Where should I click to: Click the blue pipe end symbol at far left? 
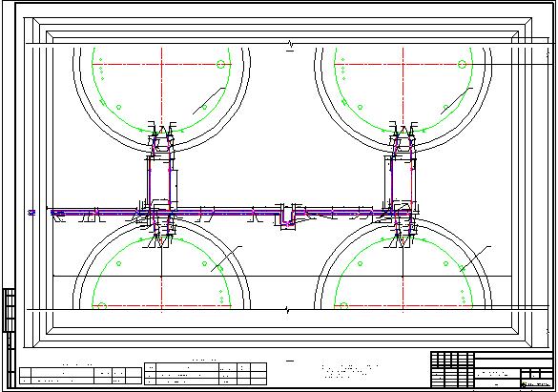pyautogui.click(x=32, y=213)
